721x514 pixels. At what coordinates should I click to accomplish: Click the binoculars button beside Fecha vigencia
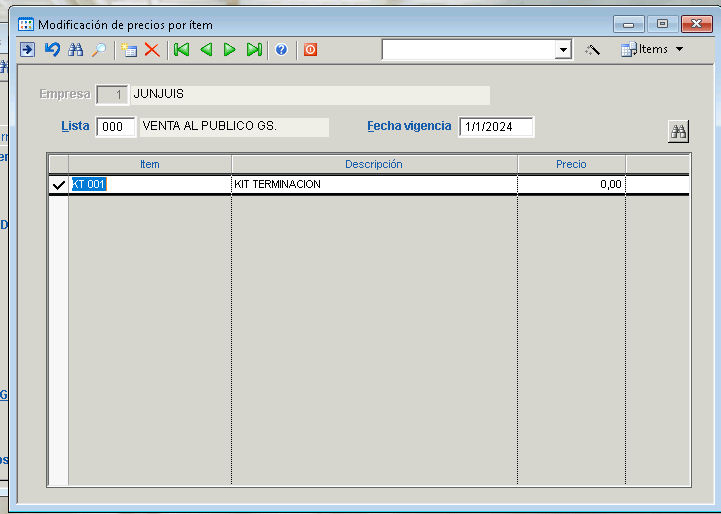click(x=679, y=131)
